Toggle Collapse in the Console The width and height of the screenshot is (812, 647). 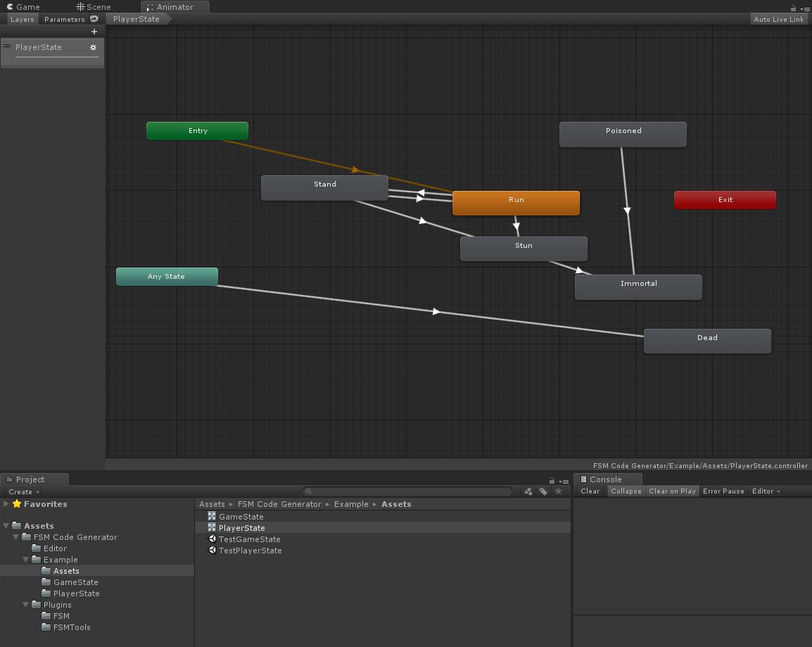tap(626, 491)
